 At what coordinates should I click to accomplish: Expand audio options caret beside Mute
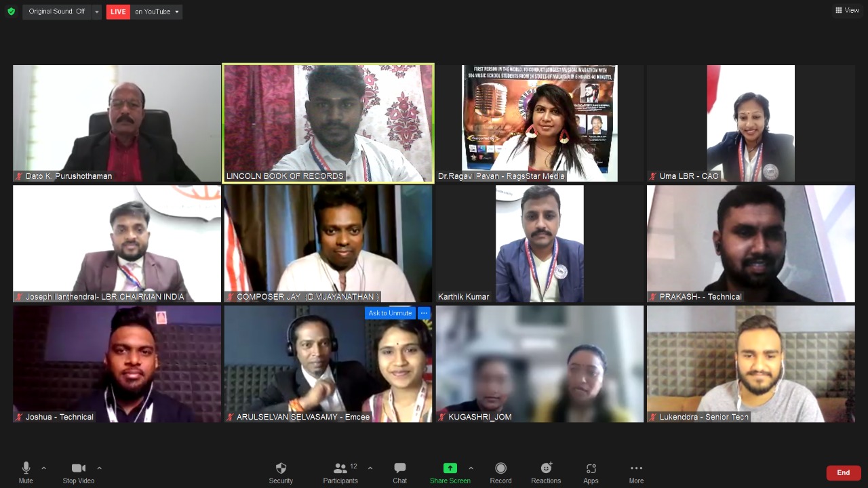pyautogui.click(x=44, y=468)
